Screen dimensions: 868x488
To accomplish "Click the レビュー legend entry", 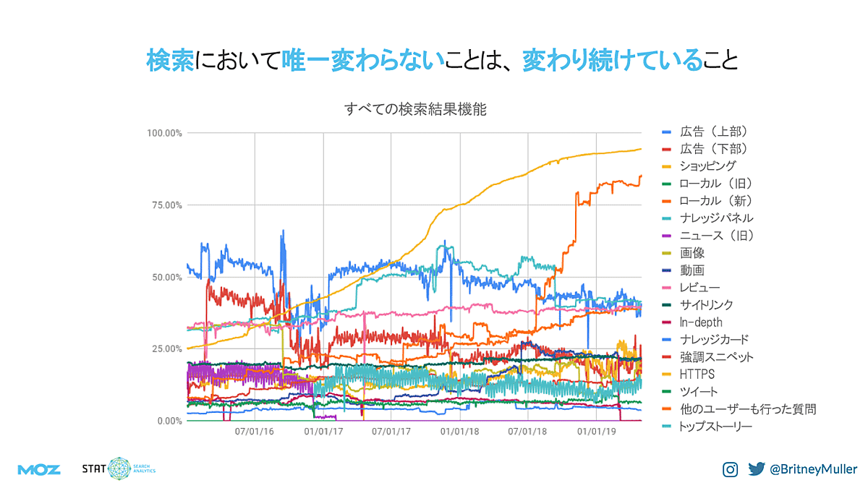I will coord(699,288).
